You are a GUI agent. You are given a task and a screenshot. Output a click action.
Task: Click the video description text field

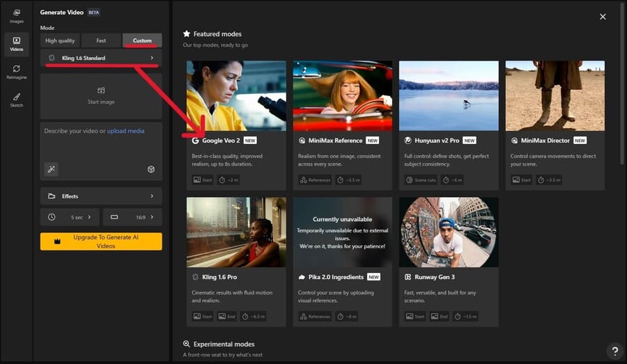pyautogui.click(x=101, y=151)
